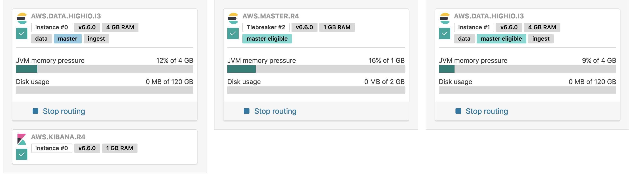Viewport: 644px width, 178px height.
Task: Click the Disk usage bar on Instance #0
Action: coord(104,90)
